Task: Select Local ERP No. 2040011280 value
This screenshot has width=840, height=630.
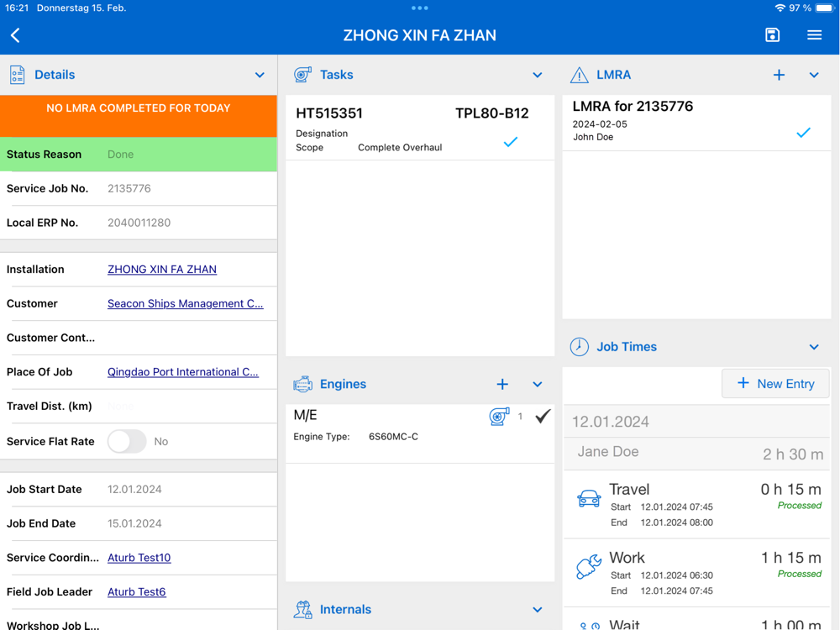Action: pyautogui.click(x=139, y=223)
